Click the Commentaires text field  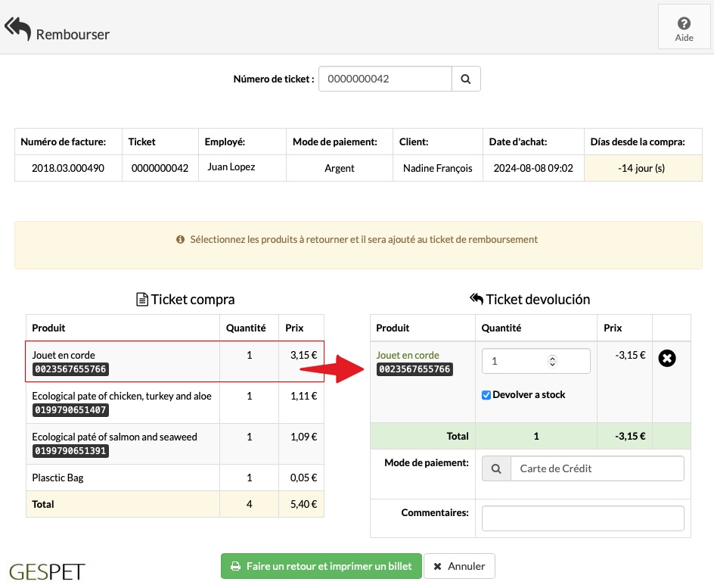pos(583,518)
